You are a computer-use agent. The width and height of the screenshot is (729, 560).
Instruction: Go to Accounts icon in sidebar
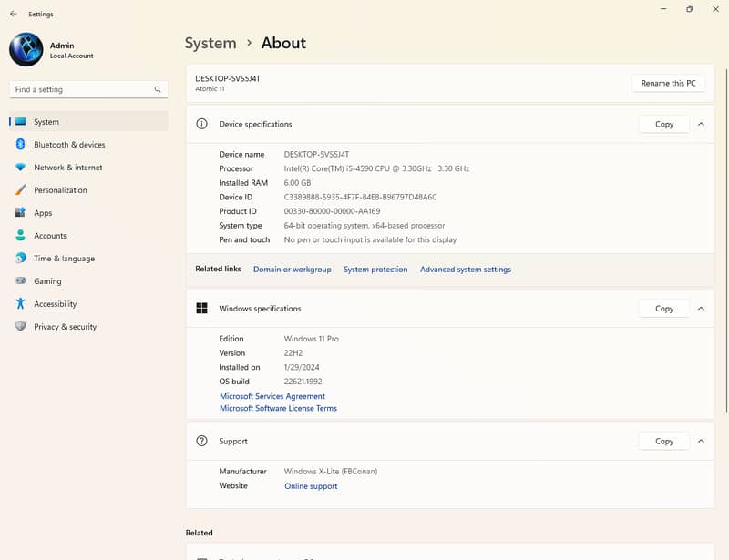20,235
